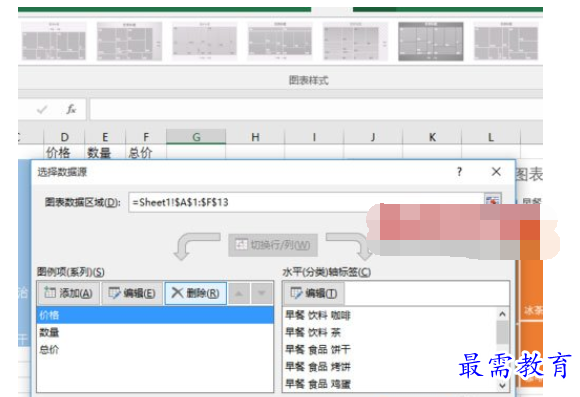Click the chart data range input field

click(306, 202)
